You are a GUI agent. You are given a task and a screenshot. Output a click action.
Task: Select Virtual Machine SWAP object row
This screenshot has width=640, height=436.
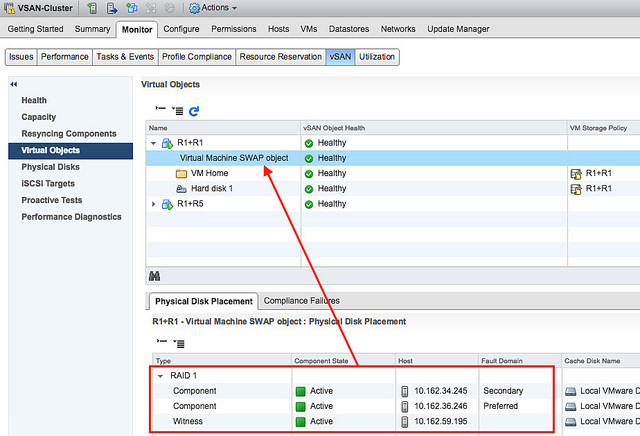coord(233,158)
